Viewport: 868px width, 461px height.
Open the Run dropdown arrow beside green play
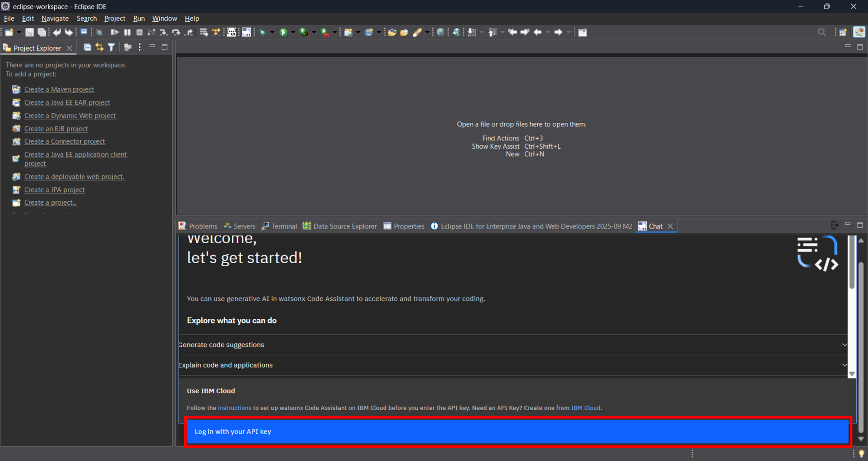293,32
